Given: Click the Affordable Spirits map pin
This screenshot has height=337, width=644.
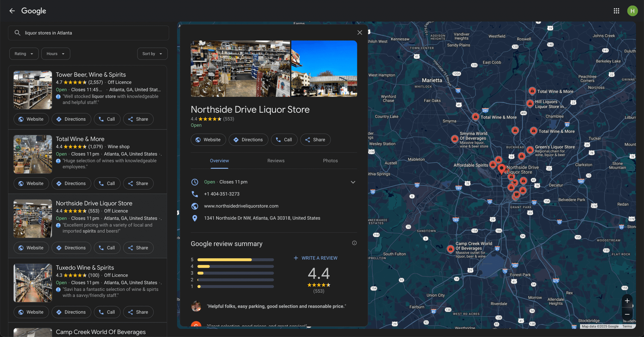Looking at the screenshot, I should pyautogui.click(x=493, y=165).
